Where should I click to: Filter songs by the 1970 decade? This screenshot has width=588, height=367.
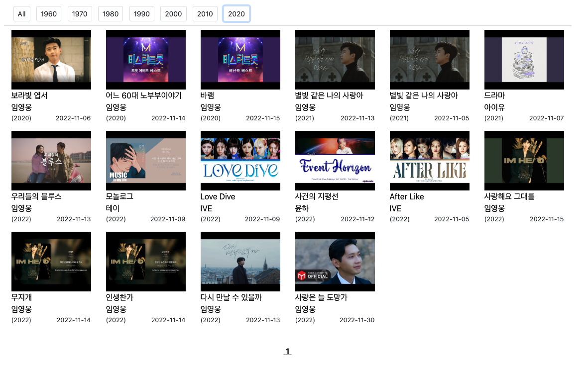[x=80, y=14]
